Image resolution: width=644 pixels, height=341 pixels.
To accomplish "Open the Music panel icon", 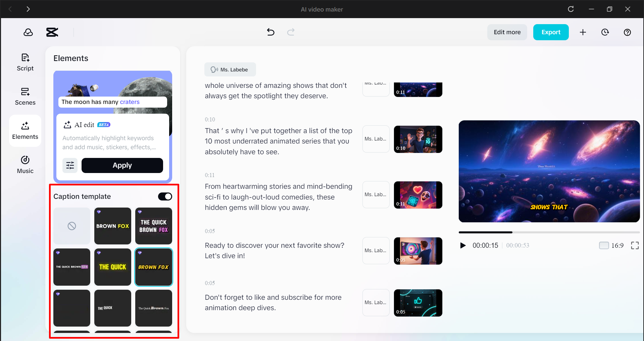I will [x=25, y=164].
